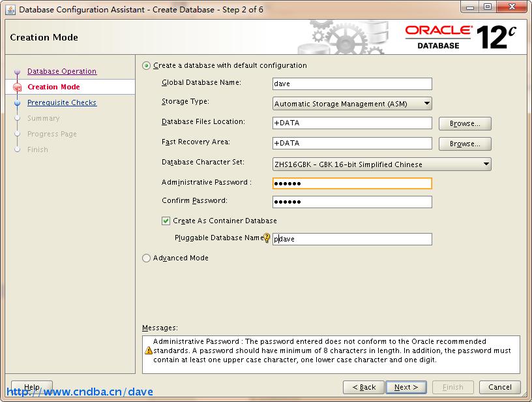Edit the Pluggable Database Name field
Image resolution: width=532 pixels, height=402 pixels.
point(352,239)
